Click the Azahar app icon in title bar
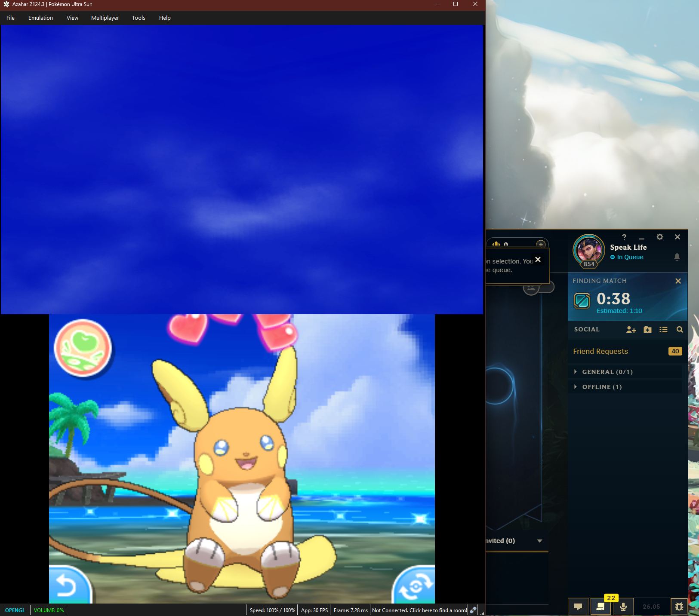The height and width of the screenshot is (616, 699). (6, 4)
